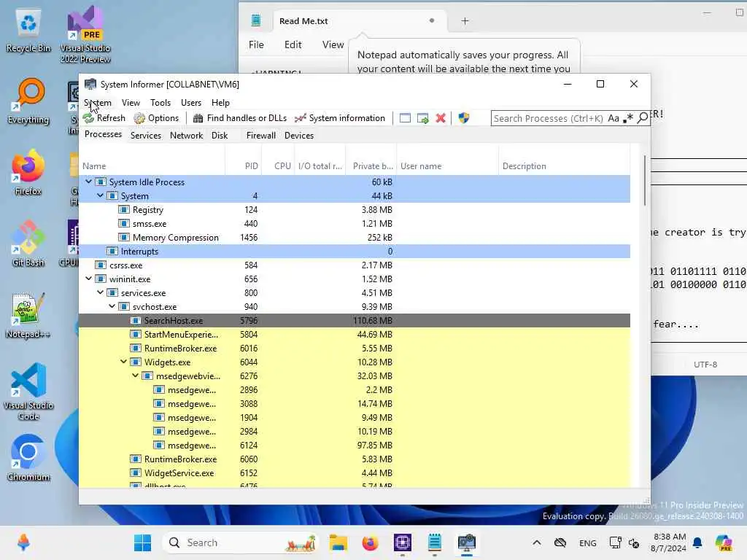Viewport: 747px width, 560px height.
Task: Select StartMenuExperience process row
Action: [355, 334]
